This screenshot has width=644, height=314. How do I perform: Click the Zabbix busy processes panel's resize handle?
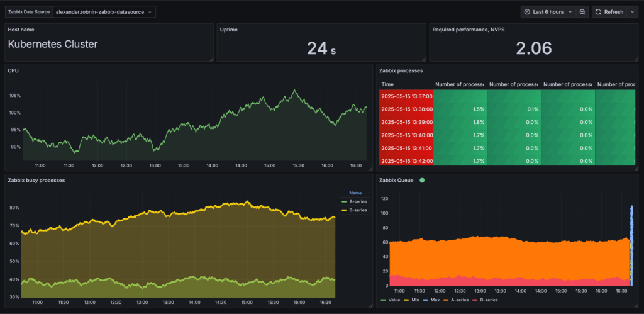(x=372, y=305)
